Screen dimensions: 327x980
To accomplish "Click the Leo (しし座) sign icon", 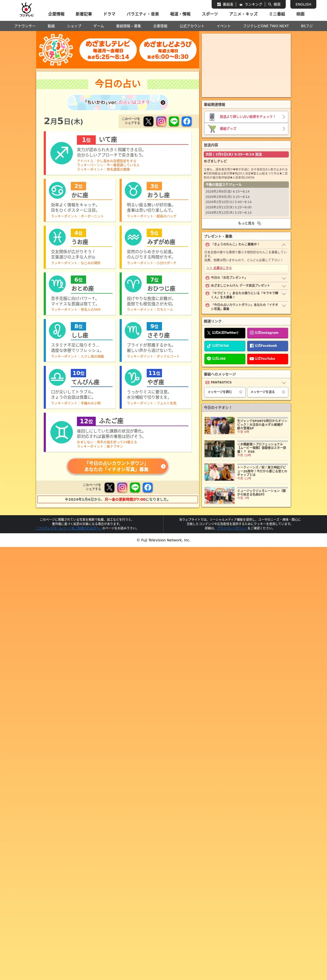I will click(57, 330).
